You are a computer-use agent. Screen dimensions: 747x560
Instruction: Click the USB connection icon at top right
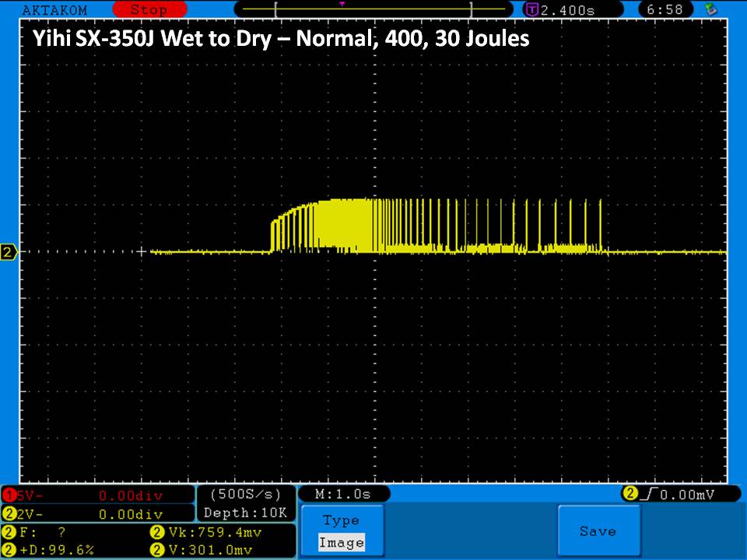click(710, 10)
